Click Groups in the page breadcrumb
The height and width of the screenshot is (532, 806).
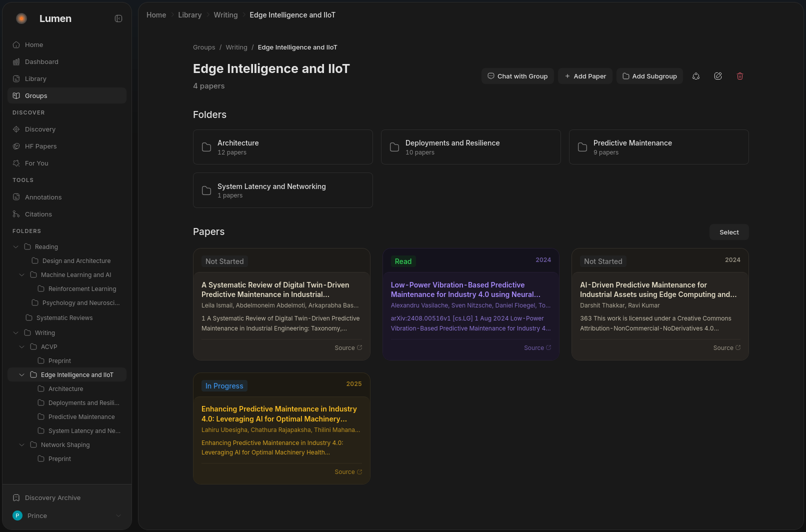(x=204, y=47)
